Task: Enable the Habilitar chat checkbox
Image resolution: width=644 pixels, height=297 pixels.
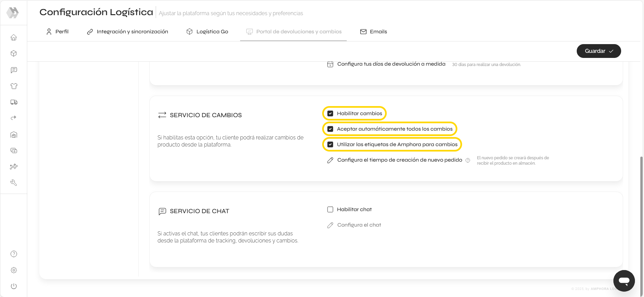Action: click(330, 209)
